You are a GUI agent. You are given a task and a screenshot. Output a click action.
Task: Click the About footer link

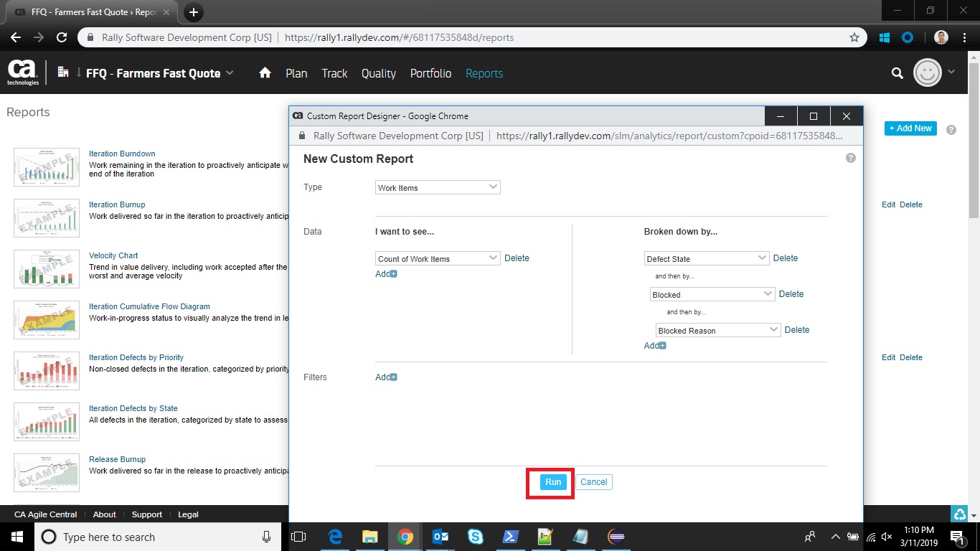click(x=104, y=514)
